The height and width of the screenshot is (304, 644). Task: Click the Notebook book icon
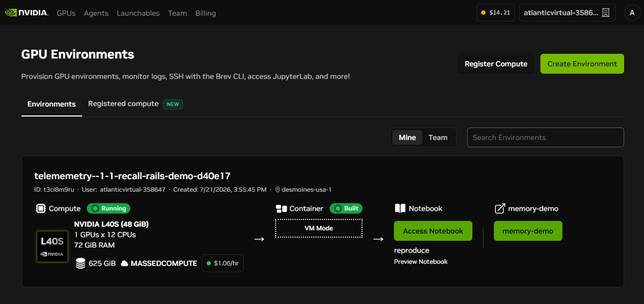(400, 208)
